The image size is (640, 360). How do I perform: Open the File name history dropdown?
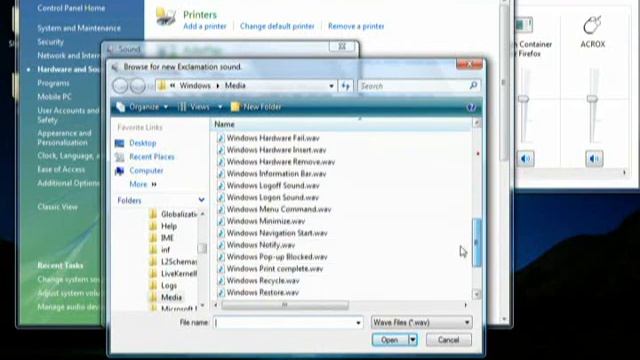coord(358,322)
